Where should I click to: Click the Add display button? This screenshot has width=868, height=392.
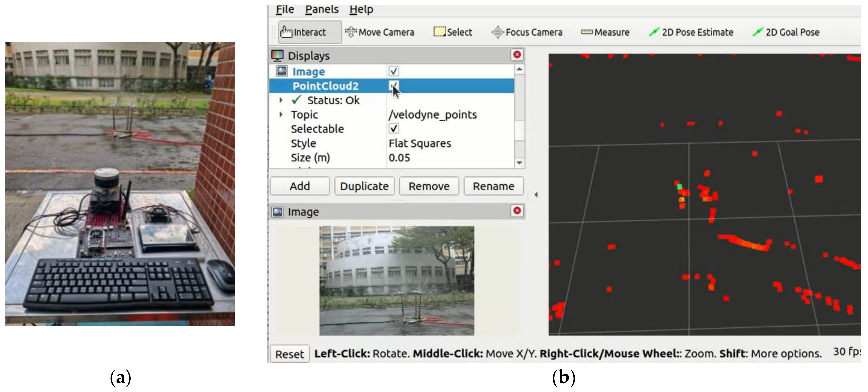[300, 186]
